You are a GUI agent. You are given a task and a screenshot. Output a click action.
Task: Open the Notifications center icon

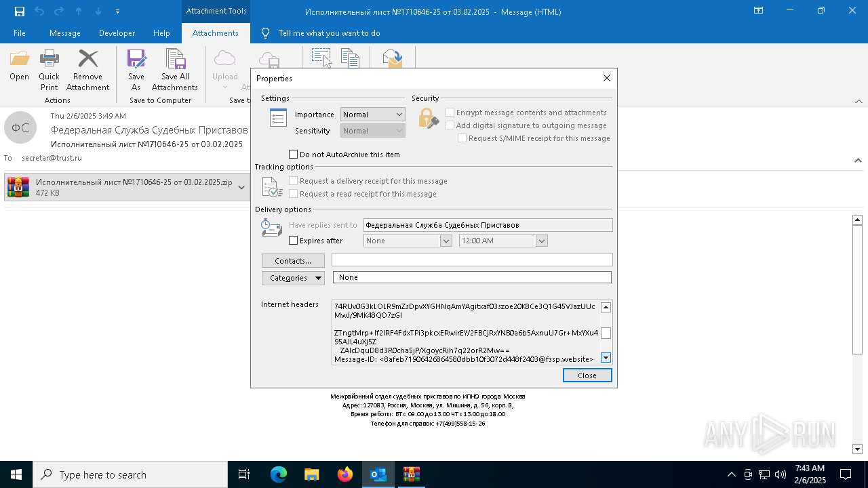[x=846, y=474]
